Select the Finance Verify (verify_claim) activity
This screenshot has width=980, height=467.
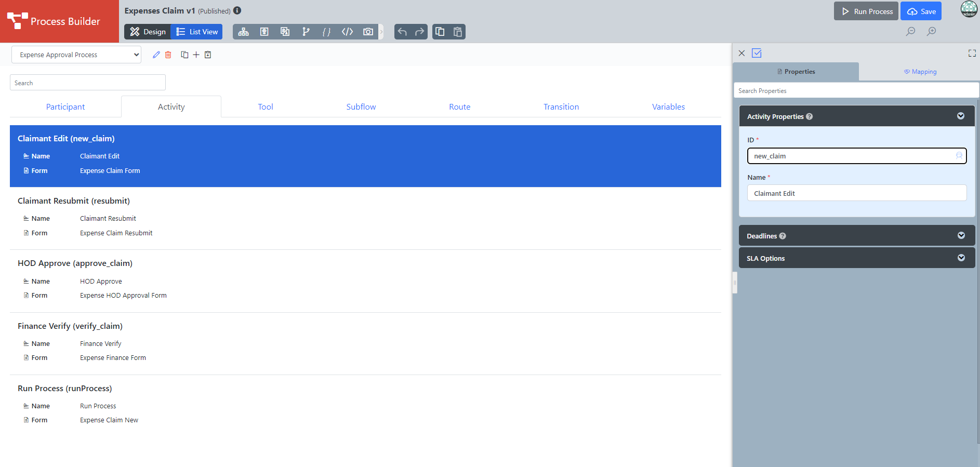365,343
